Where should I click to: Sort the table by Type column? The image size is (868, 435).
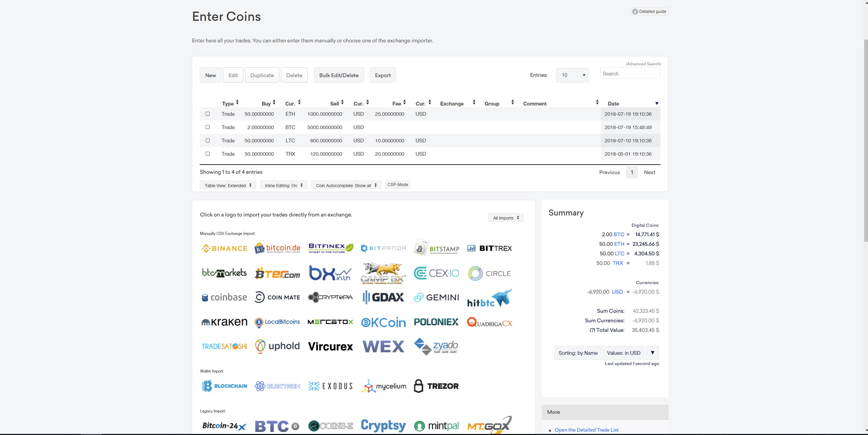(x=230, y=103)
